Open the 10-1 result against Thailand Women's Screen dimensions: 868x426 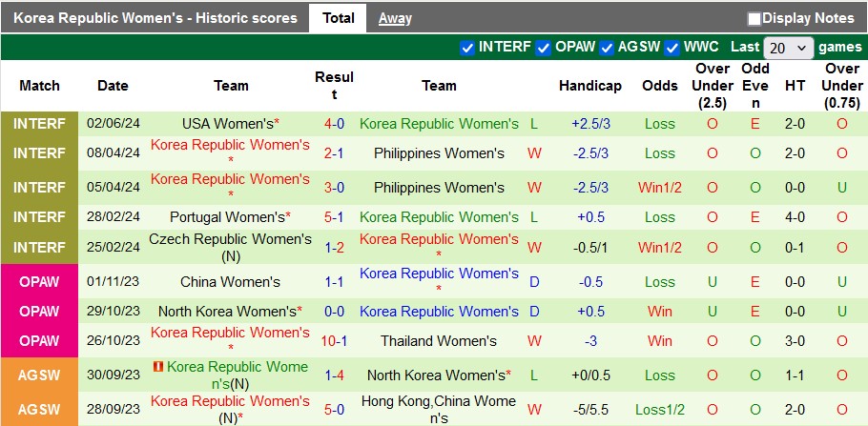point(334,341)
